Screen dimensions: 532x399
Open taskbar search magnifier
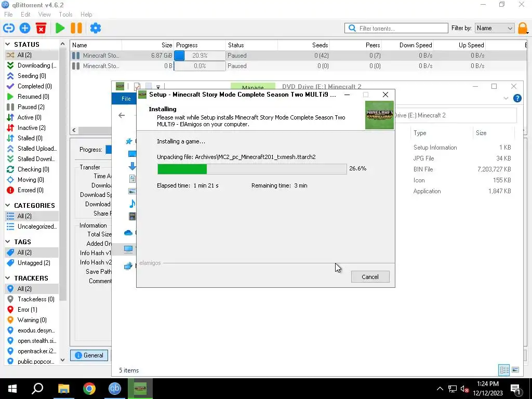[37, 389]
